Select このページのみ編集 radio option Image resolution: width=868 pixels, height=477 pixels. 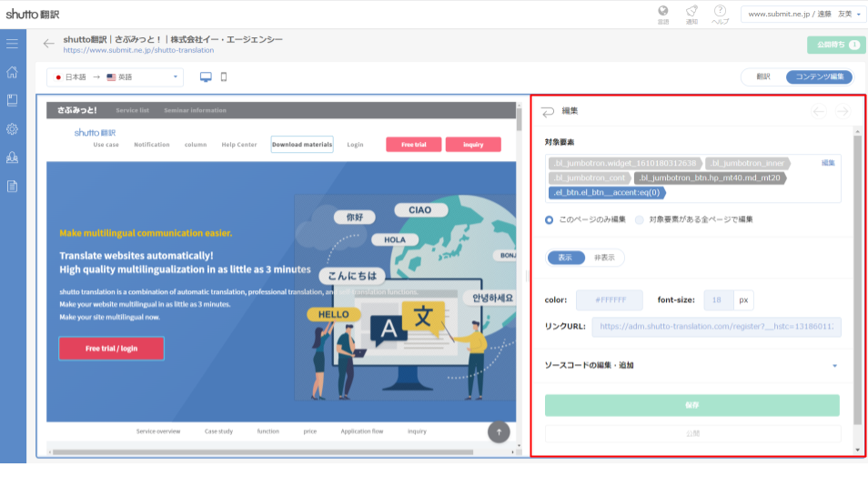pyautogui.click(x=550, y=220)
